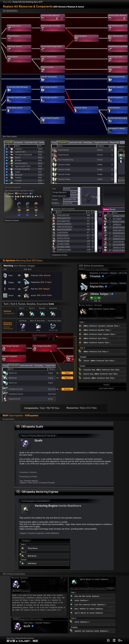Click the info icon beside 200mm Railgun I
Viewport: 129px width, 644px height.
click(x=112, y=294)
